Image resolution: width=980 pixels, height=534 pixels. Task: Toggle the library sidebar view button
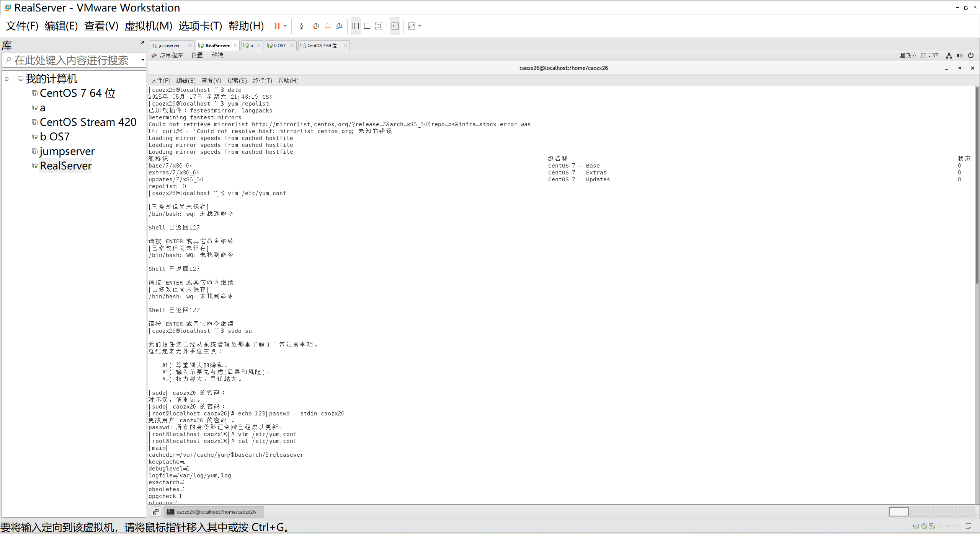355,26
